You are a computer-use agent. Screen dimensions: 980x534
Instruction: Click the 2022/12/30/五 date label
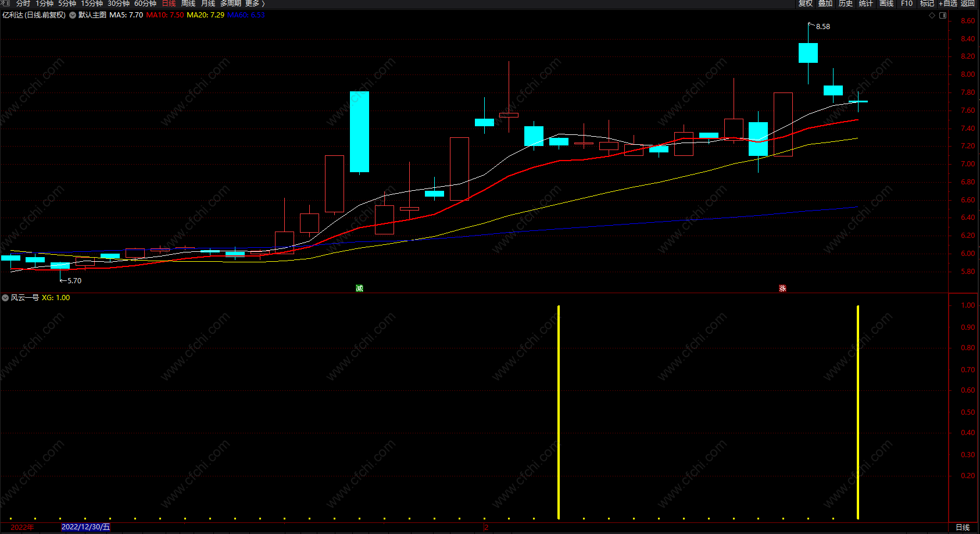[x=85, y=527]
